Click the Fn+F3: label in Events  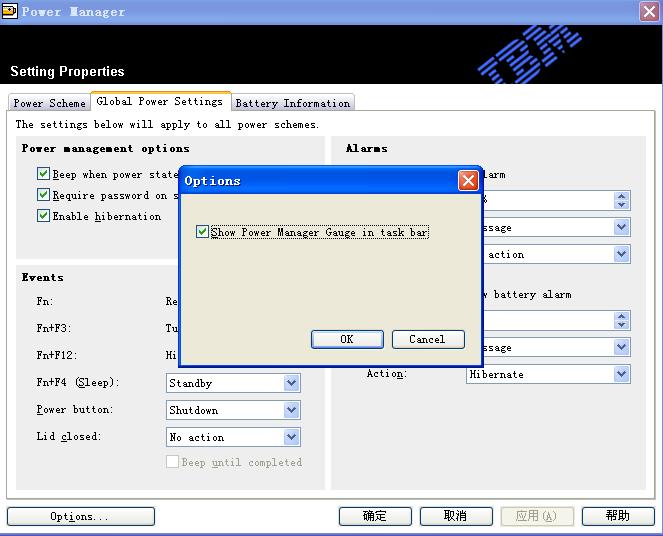(53, 328)
